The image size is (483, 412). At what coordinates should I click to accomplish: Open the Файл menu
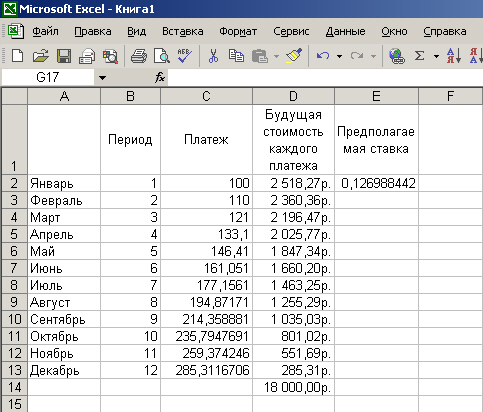45,31
